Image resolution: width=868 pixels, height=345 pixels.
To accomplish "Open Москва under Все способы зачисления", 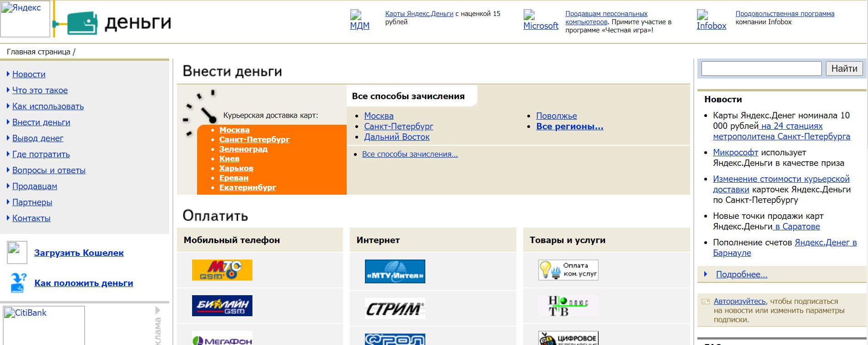I will pos(379,116).
